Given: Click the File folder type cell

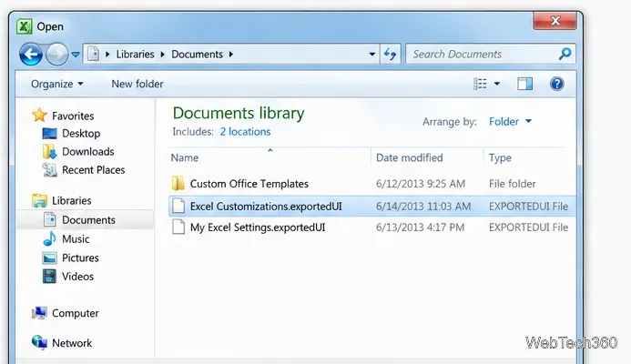Looking at the screenshot, I should 512,184.
